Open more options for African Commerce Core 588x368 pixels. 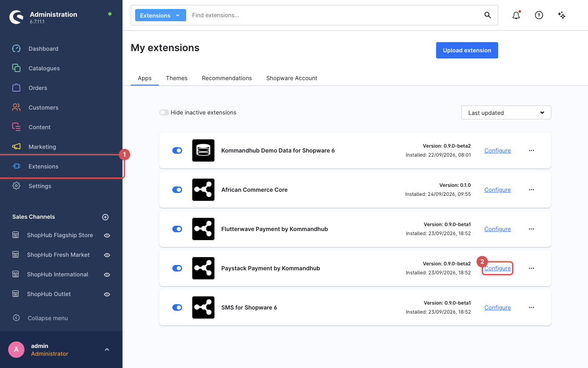[x=531, y=190]
